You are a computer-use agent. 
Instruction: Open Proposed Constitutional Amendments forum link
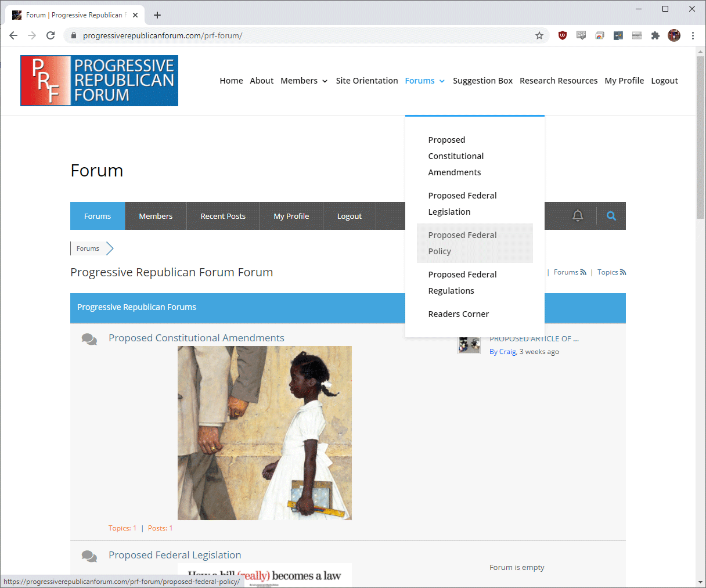pos(196,338)
